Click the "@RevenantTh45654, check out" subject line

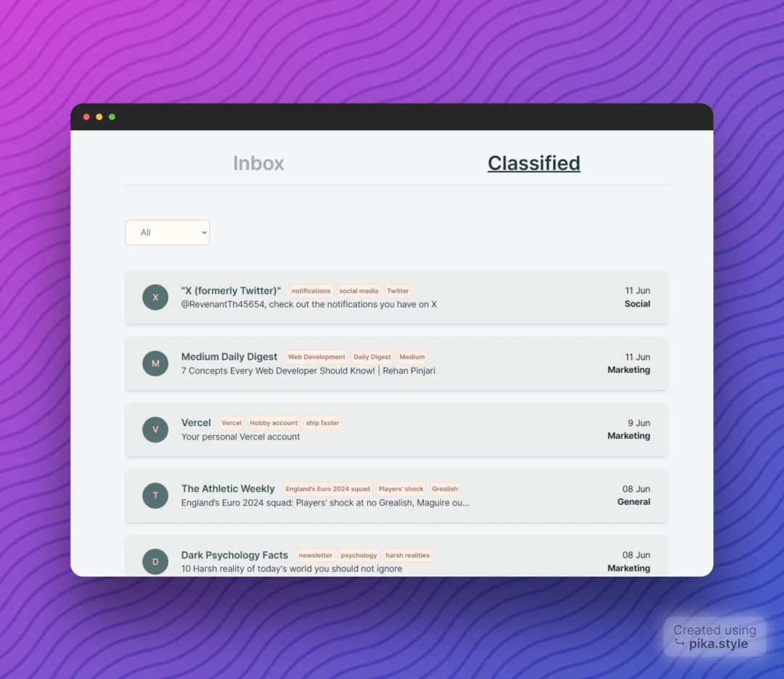coord(309,304)
